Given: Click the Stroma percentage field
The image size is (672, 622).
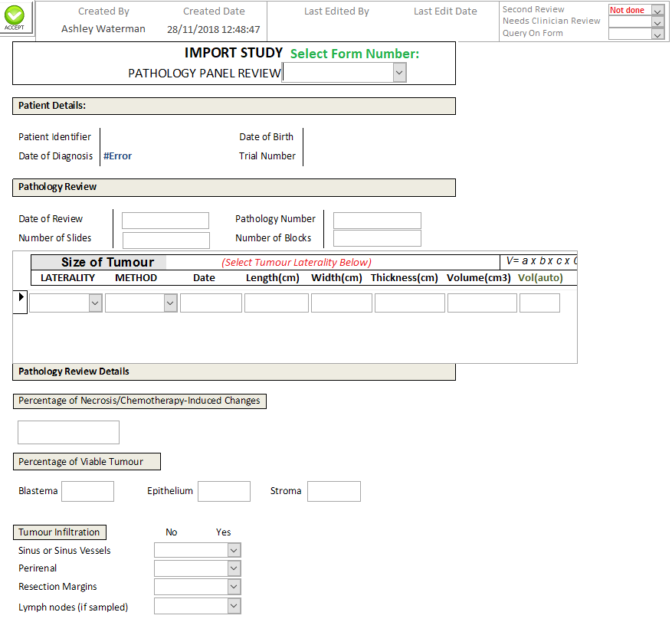Looking at the screenshot, I should [x=333, y=491].
